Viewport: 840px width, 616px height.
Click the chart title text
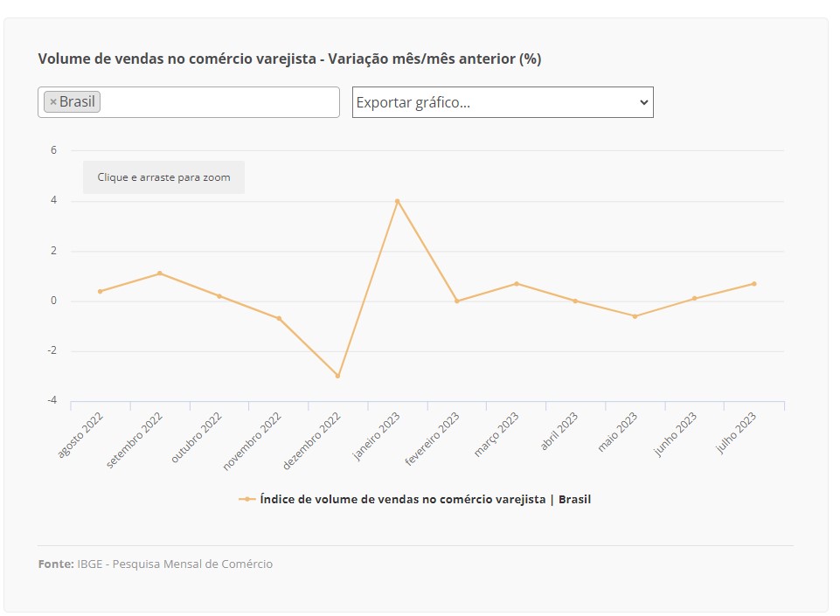click(x=289, y=59)
